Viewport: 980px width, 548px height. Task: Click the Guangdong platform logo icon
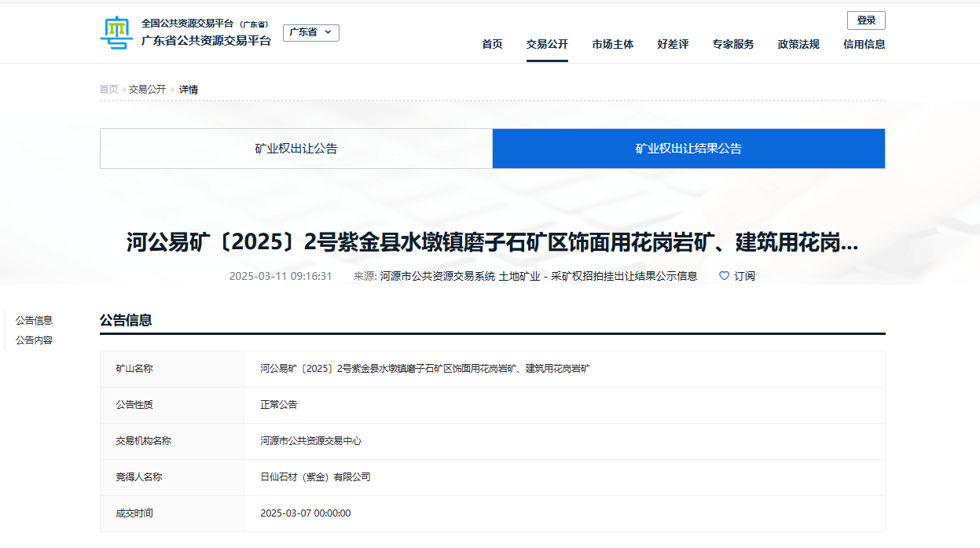pyautogui.click(x=116, y=32)
